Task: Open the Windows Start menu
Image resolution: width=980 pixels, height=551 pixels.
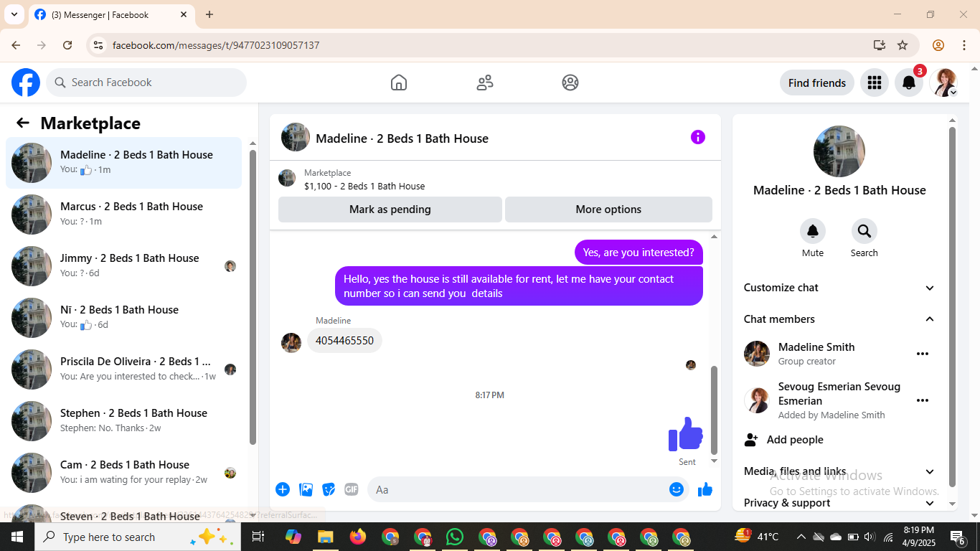Action: point(17,537)
